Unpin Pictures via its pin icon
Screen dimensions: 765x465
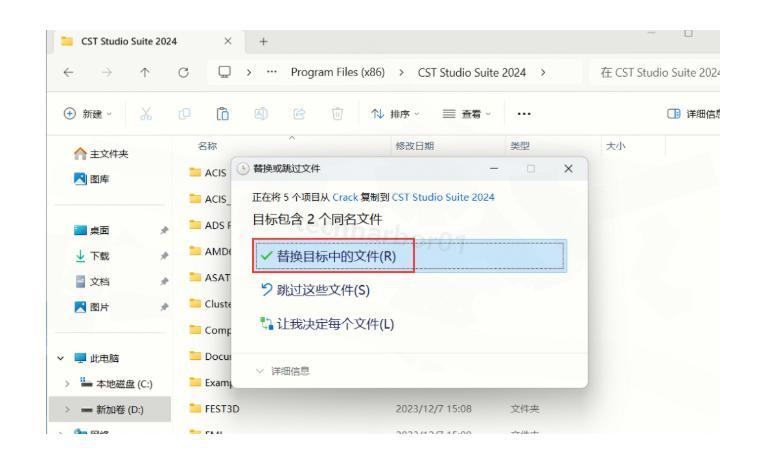(x=164, y=307)
